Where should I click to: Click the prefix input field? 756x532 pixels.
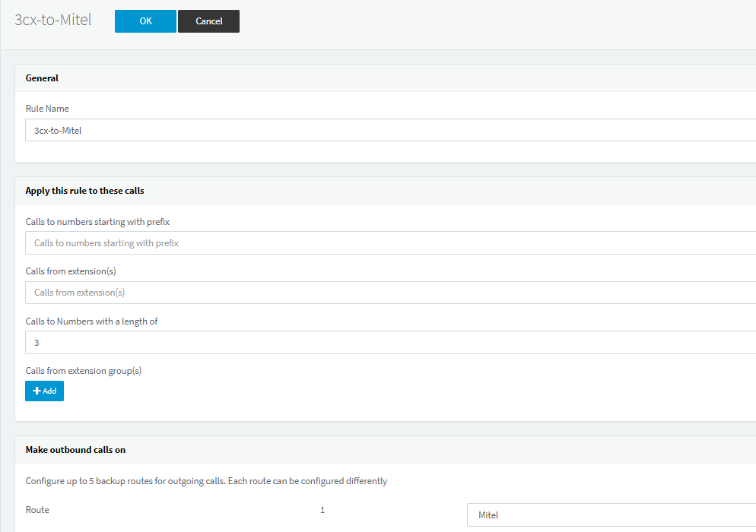coord(390,243)
